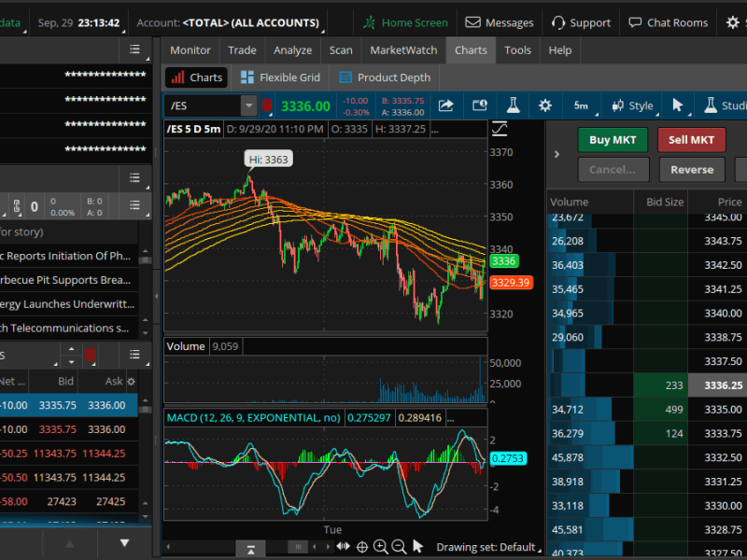Click the chart events/news icon next to share
This screenshot has height=560, width=747.
point(479,106)
